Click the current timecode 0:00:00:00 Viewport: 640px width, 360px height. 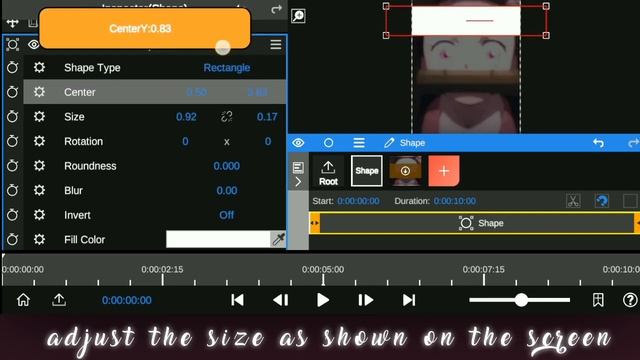coord(127,300)
